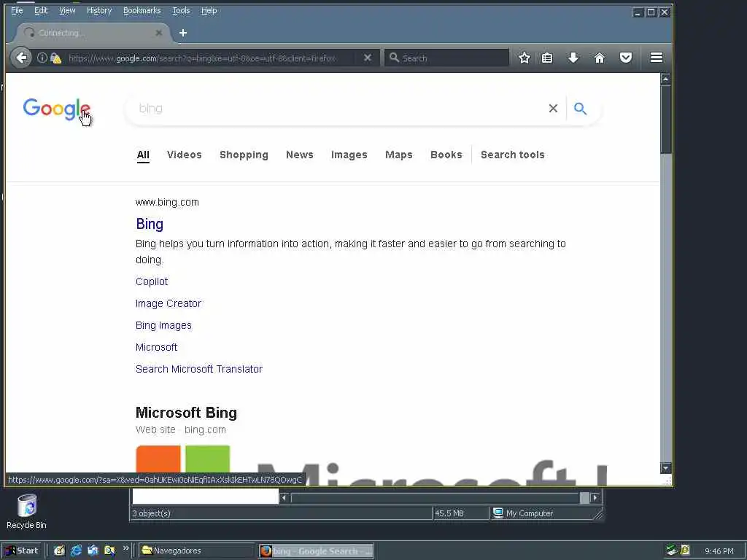Image resolution: width=747 pixels, height=560 pixels.
Task: Click the first system tray icon
Action: [671, 551]
